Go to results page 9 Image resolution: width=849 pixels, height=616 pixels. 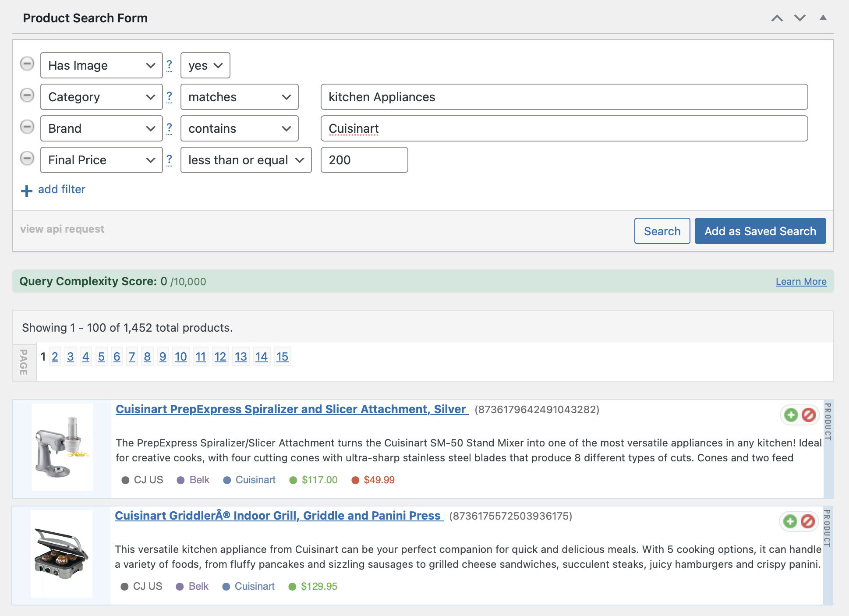163,357
